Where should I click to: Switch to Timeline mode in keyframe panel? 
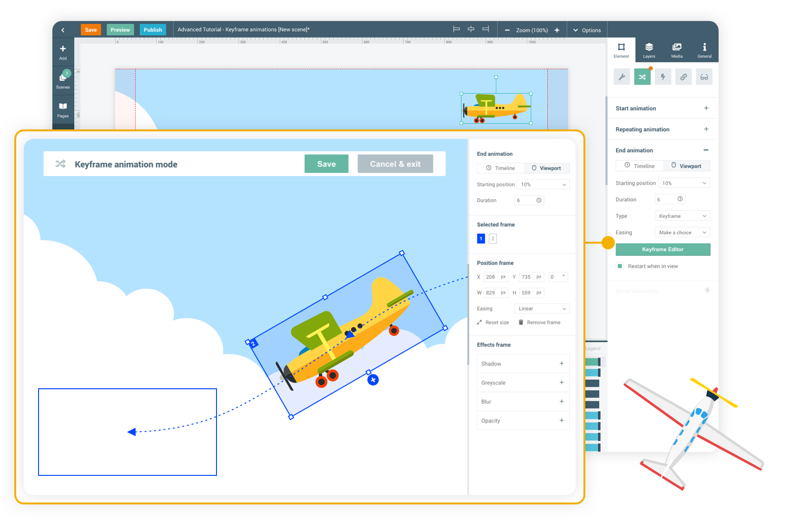click(x=500, y=168)
